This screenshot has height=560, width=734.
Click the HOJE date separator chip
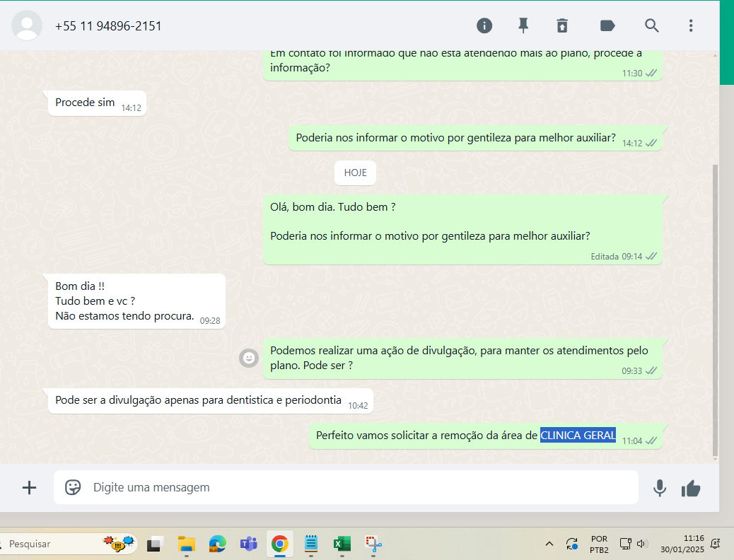(355, 173)
